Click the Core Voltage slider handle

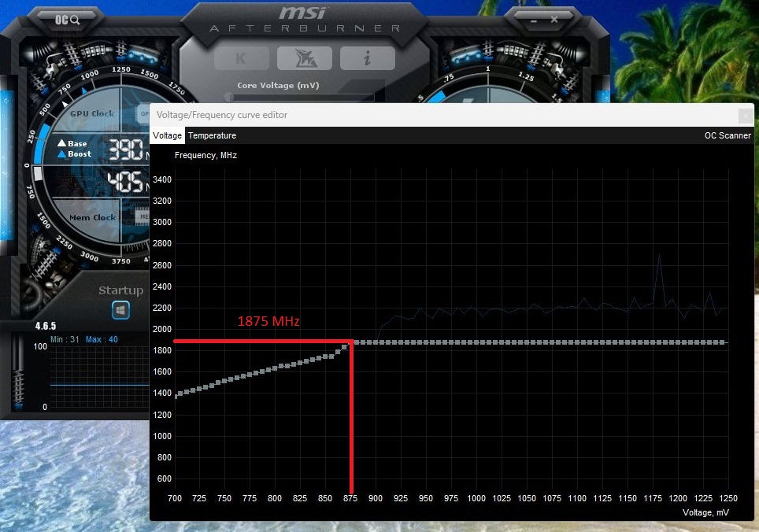coord(229,98)
